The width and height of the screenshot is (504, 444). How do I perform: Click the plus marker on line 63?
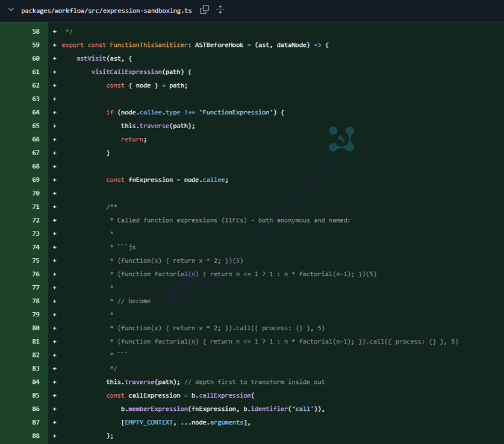(55, 99)
